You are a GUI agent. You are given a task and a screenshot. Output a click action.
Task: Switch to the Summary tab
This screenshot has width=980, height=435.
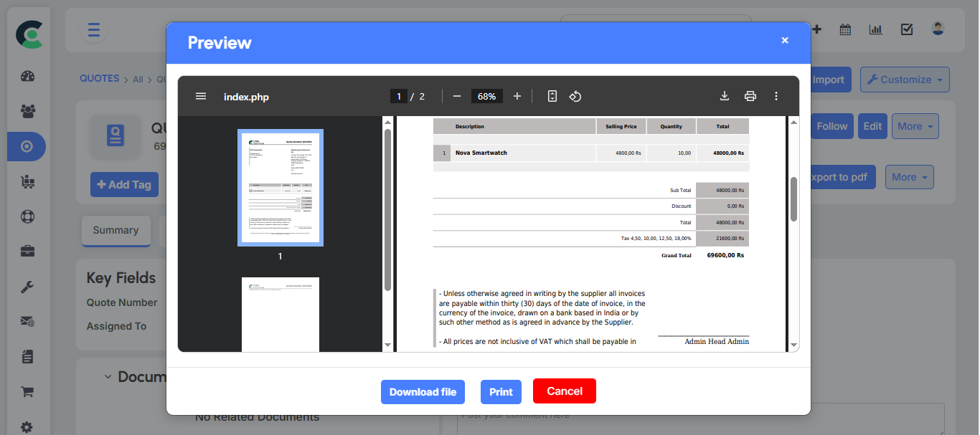[116, 230]
